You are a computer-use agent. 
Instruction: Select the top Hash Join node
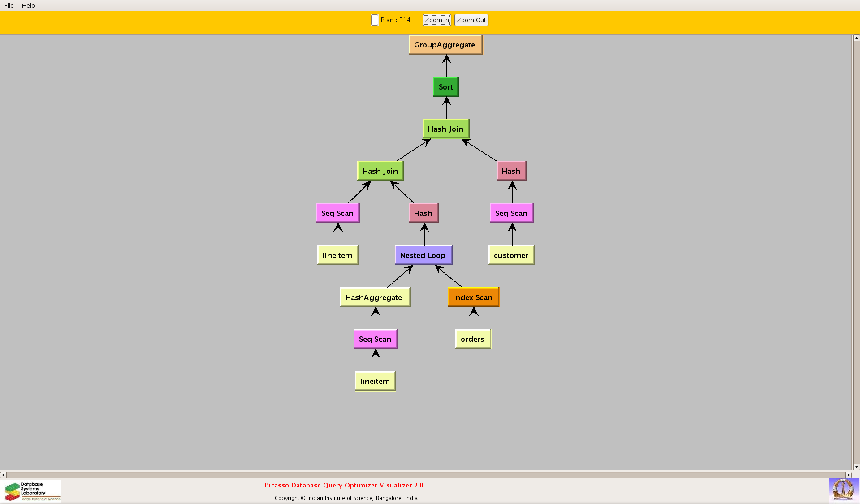[445, 129]
